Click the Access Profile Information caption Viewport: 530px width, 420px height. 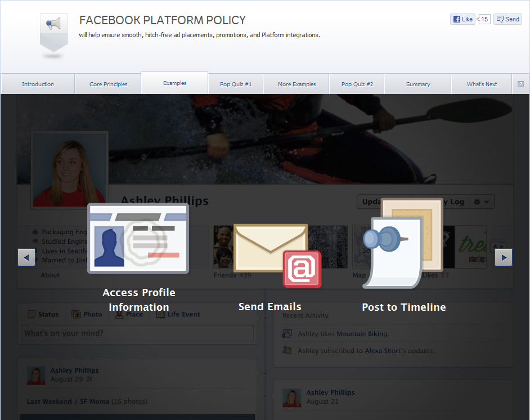pyautogui.click(x=139, y=300)
